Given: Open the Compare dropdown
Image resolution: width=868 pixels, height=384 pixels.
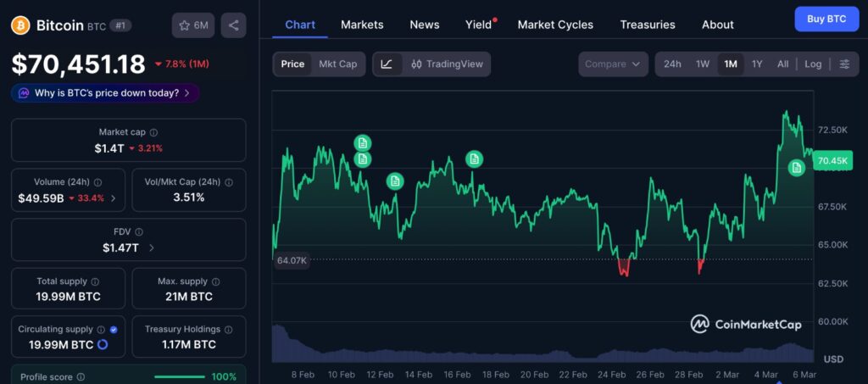Looking at the screenshot, I should (x=613, y=64).
